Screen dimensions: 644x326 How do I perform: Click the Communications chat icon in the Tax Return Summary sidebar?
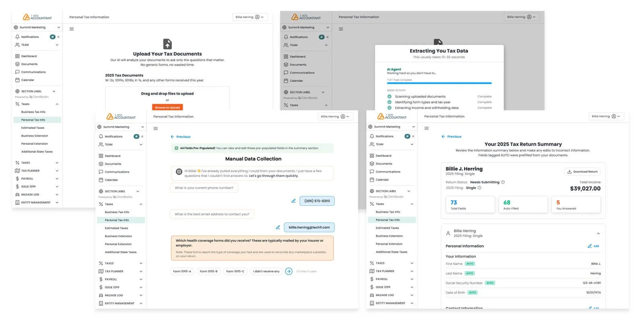pyautogui.click(x=372, y=172)
